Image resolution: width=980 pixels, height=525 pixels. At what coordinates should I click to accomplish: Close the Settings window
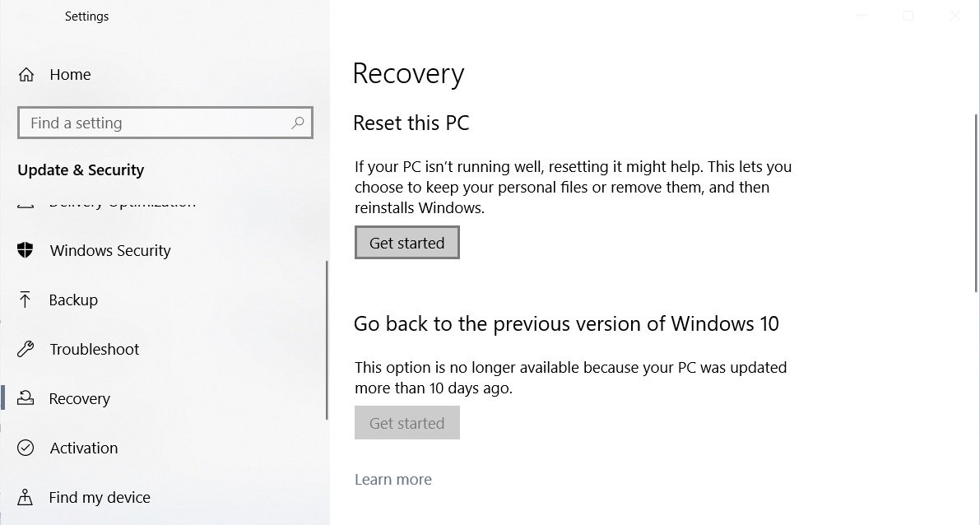pyautogui.click(x=954, y=16)
